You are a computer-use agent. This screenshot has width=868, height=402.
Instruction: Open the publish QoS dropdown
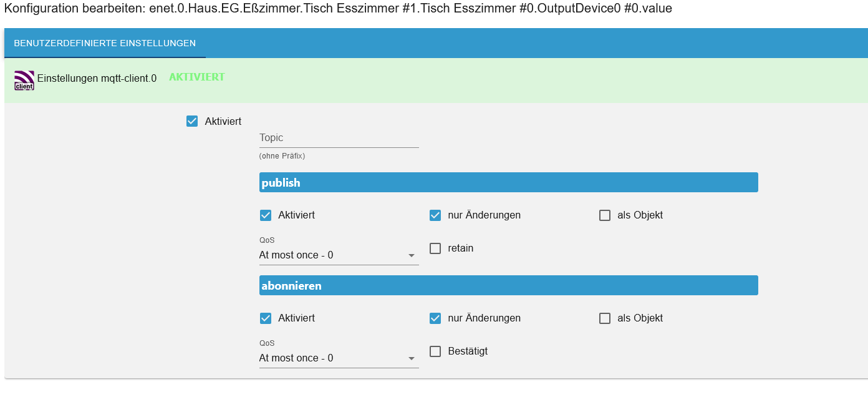[x=337, y=255]
